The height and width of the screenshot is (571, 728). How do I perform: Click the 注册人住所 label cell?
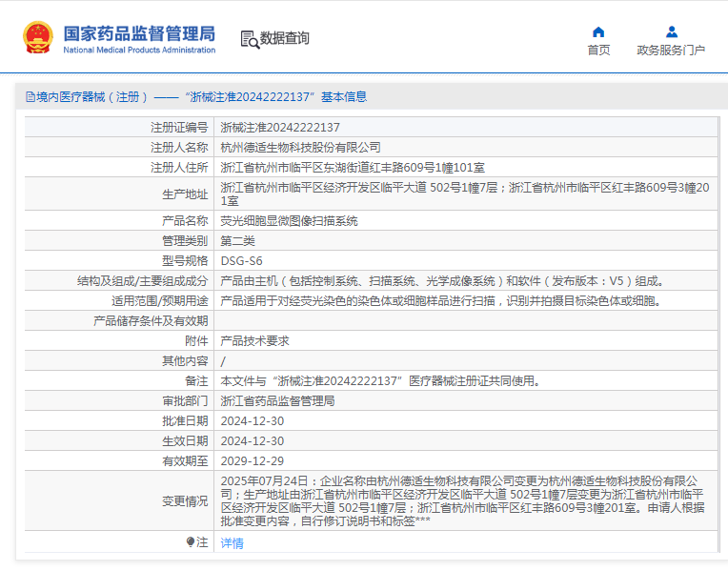tap(119, 167)
